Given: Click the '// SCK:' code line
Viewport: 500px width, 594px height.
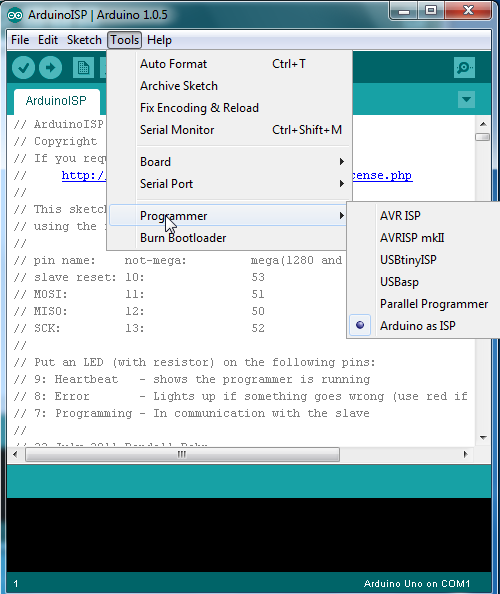Looking at the screenshot, I should 139,328.
